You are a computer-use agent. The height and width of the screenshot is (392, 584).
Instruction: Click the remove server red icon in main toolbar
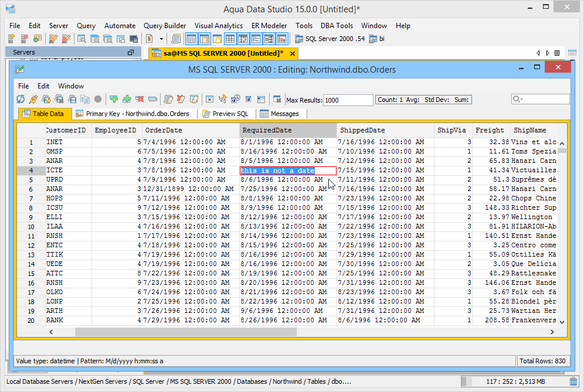(x=24, y=38)
